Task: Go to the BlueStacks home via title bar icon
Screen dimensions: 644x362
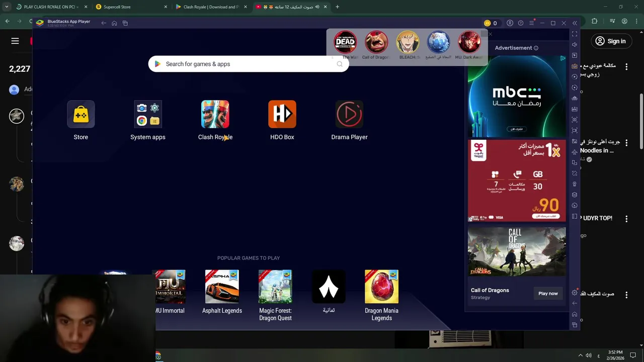Action: click(114, 23)
